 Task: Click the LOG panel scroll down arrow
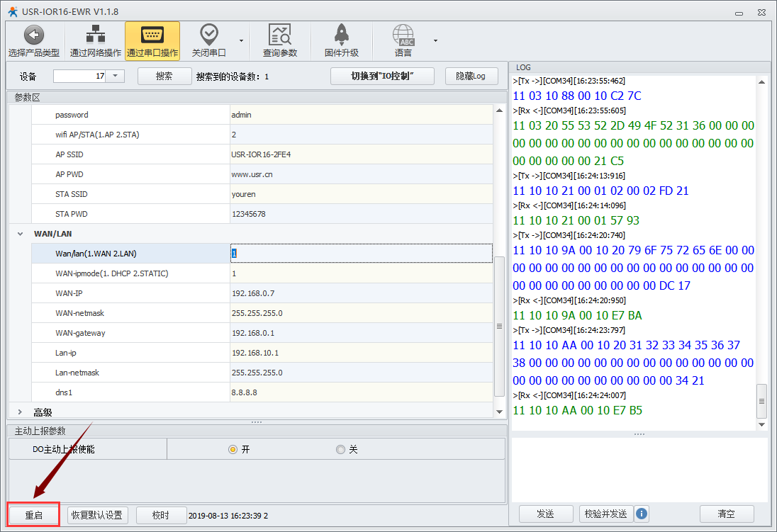click(761, 424)
